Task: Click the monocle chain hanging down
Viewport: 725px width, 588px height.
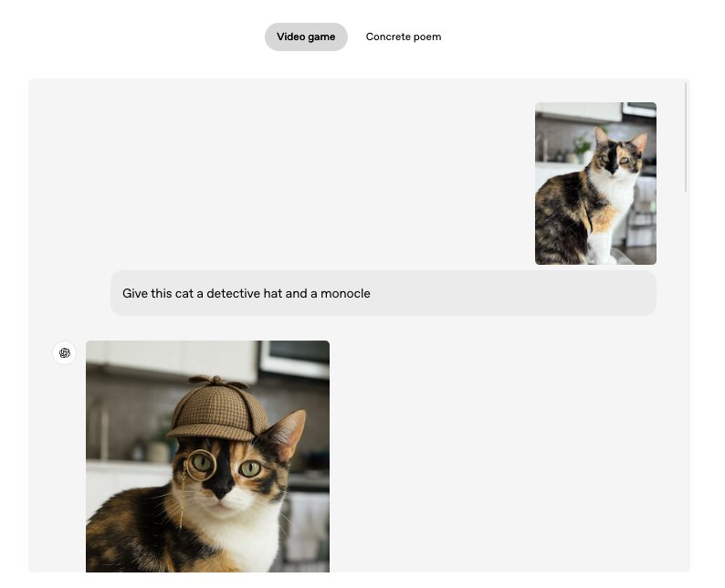Action: [x=182, y=502]
